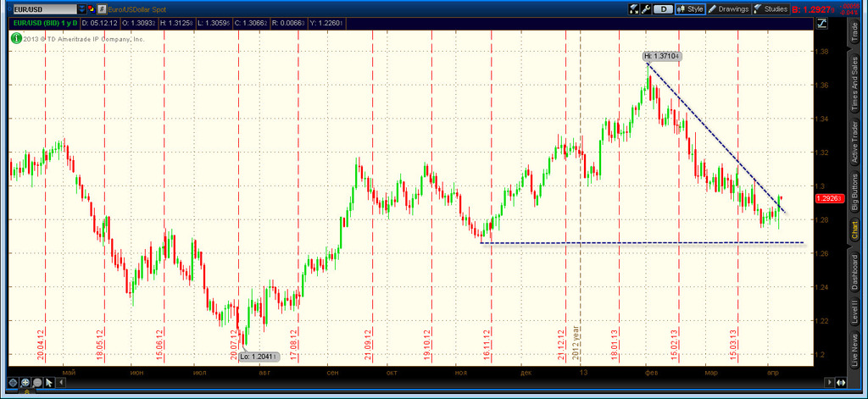Open the Studies menu
This screenshot has width=868, height=399.
click(x=770, y=8)
